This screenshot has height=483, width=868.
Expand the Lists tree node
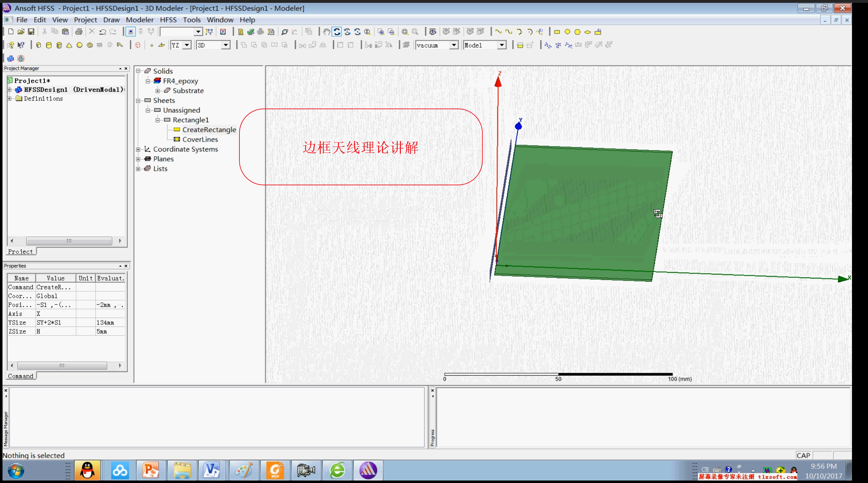(138, 169)
